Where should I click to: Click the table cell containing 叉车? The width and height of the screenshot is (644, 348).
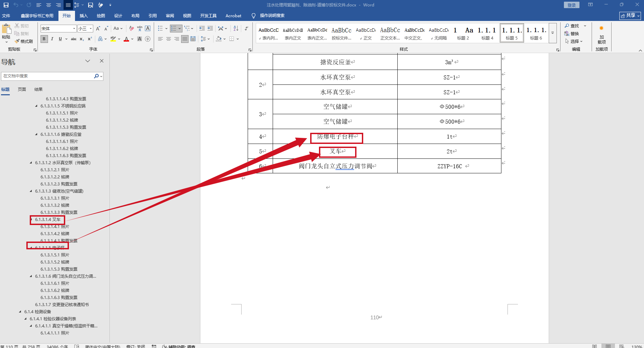coord(335,151)
